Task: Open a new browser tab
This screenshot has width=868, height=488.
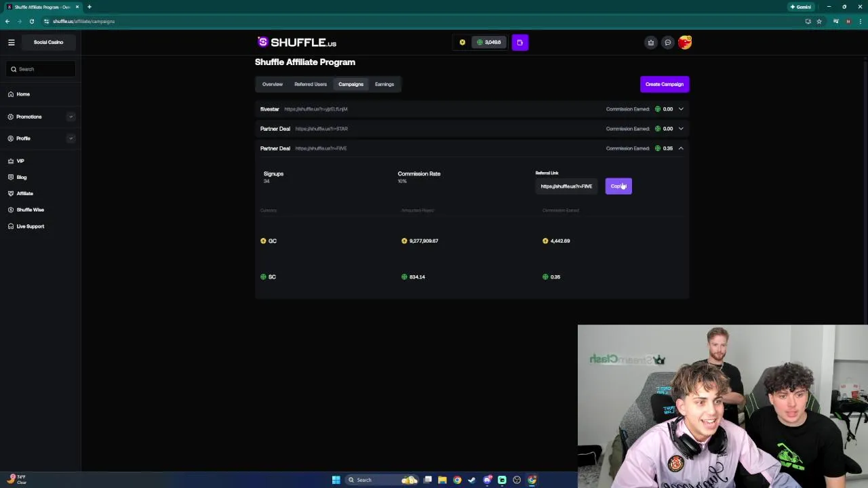Action: (89, 7)
